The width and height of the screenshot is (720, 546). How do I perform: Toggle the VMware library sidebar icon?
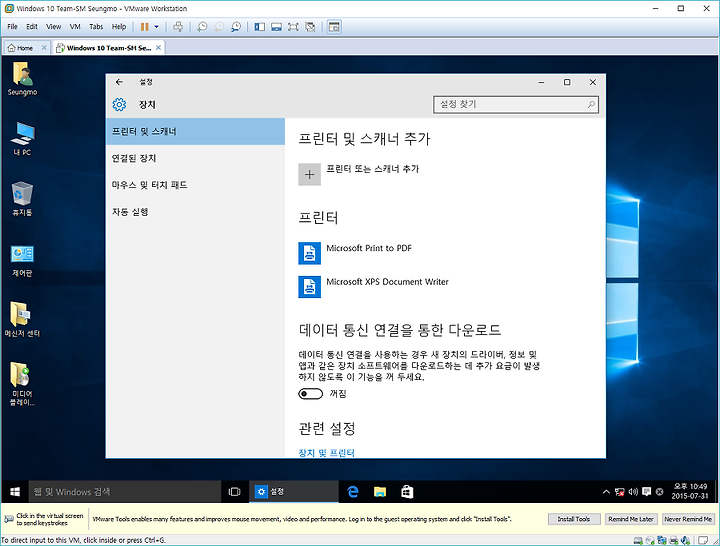pyautogui.click(x=259, y=27)
